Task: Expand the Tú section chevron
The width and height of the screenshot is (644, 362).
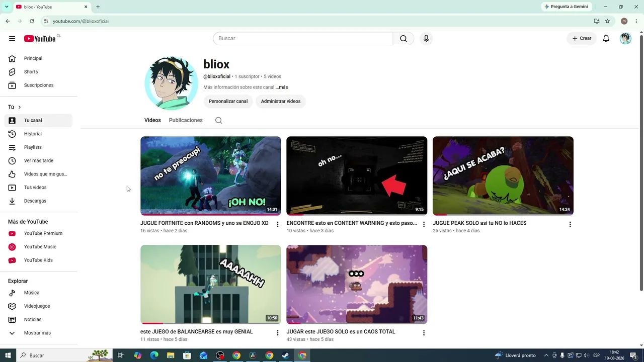Action: [19, 107]
